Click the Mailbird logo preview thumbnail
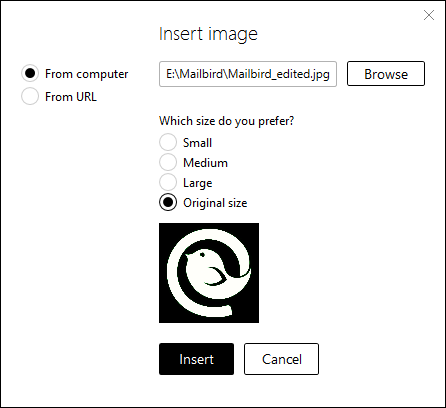The image size is (446, 408). 209,273
